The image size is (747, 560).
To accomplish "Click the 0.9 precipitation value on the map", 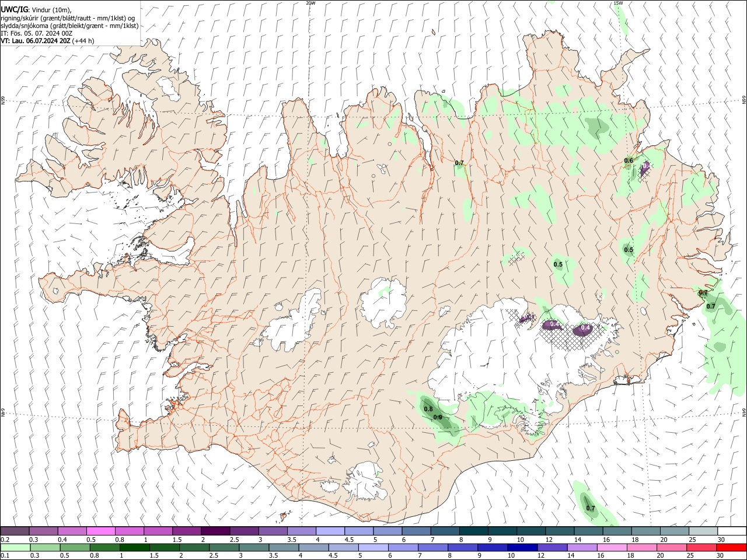I will (x=438, y=418).
